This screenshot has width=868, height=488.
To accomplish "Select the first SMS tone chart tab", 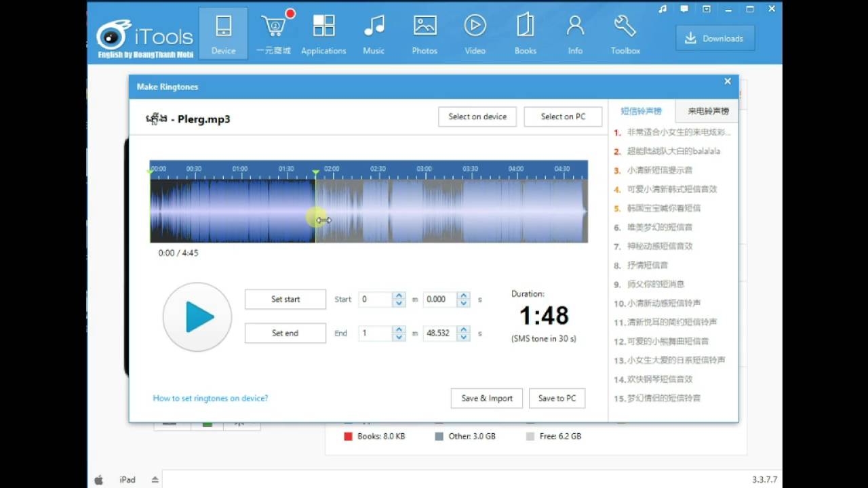I will (x=641, y=111).
